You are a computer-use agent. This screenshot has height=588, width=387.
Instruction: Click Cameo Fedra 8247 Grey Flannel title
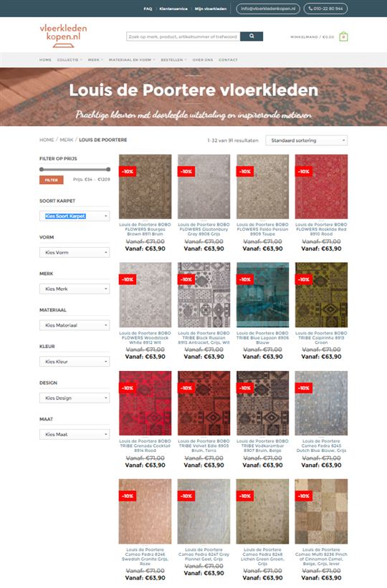[204, 554]
